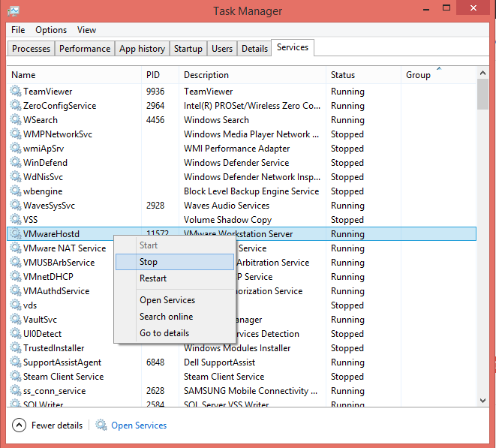Sort by the Group column header
This screenshot has width=496, height=448.
pos(439,75)
